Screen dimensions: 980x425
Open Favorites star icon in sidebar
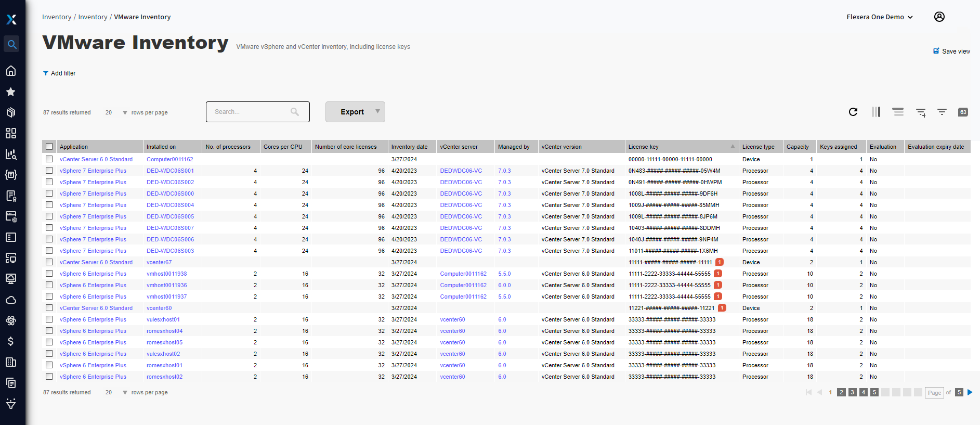(x=11, y=92)
